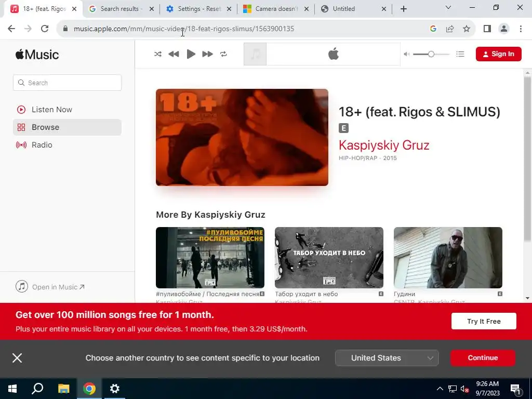Image resolution: width=532 pixels, height=399 pixels.
Task: Open Chrome three-dot menu
Action: coord(521,29)
